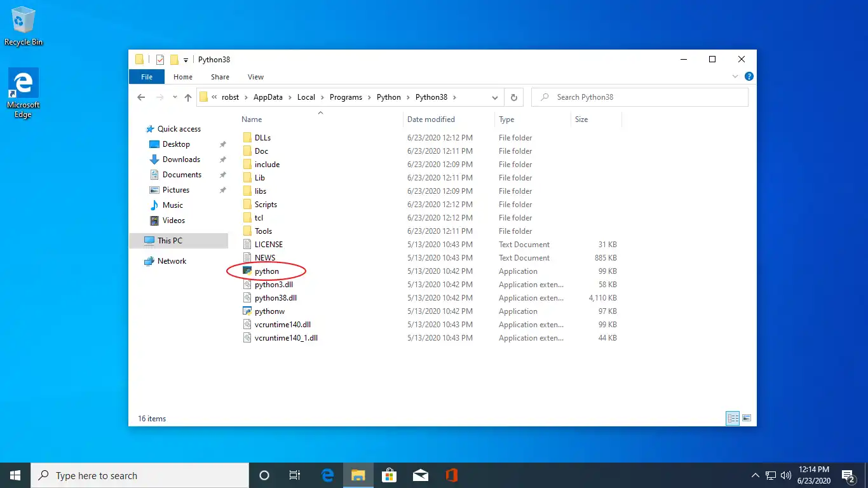Open the address bar history dropdown
This screenshot has height=488, width=868.
495,97
